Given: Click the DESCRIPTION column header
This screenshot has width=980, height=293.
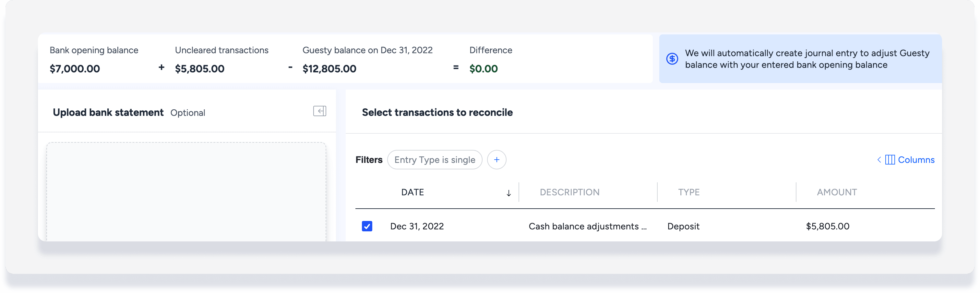Looking at the screenshot, I should (x=569, y=192).
